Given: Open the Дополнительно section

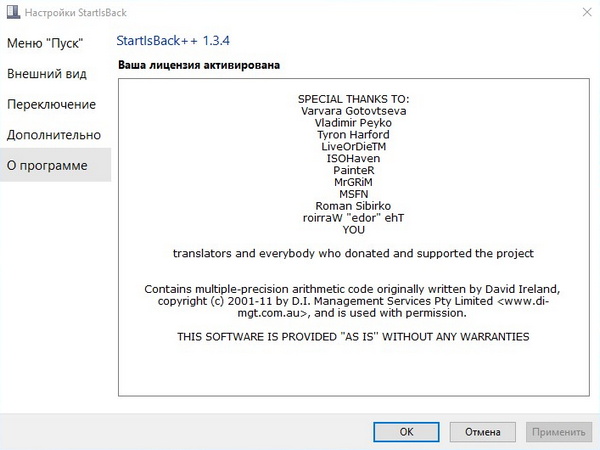Looking at the screenshot, I should [54, 135].
